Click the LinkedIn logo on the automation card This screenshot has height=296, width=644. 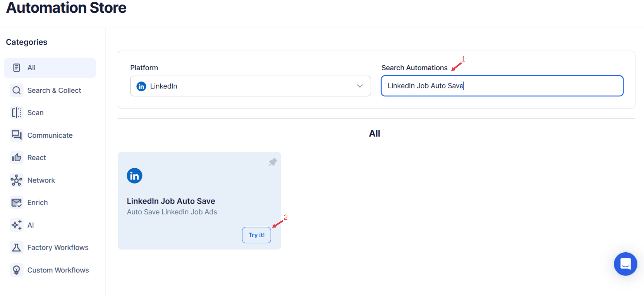(134, 175)
